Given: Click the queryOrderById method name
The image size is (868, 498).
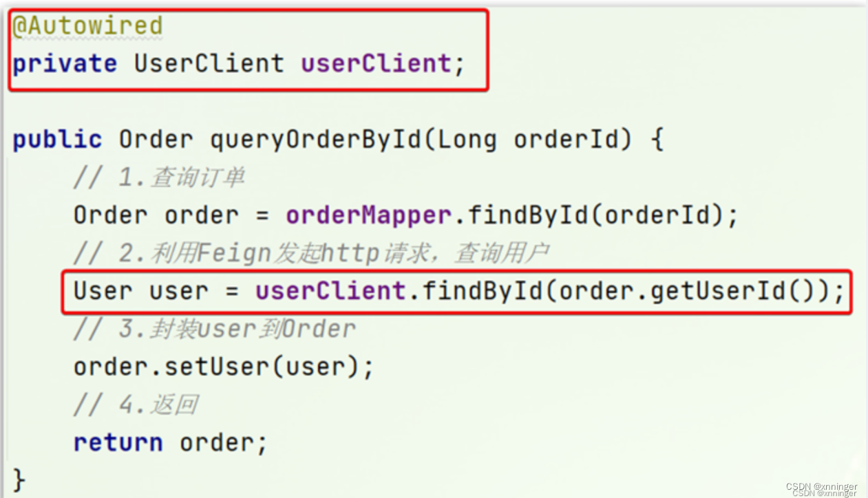Looking at the screenshot, I should coord(315,140).
